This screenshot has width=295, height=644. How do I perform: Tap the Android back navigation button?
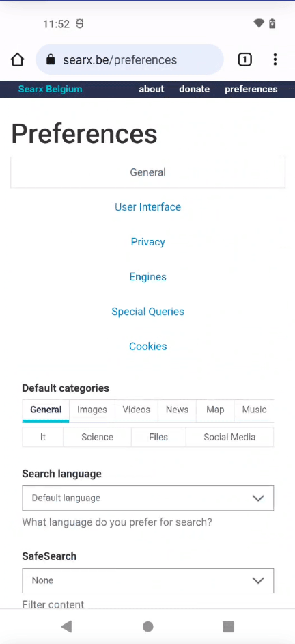coord(66,626)
